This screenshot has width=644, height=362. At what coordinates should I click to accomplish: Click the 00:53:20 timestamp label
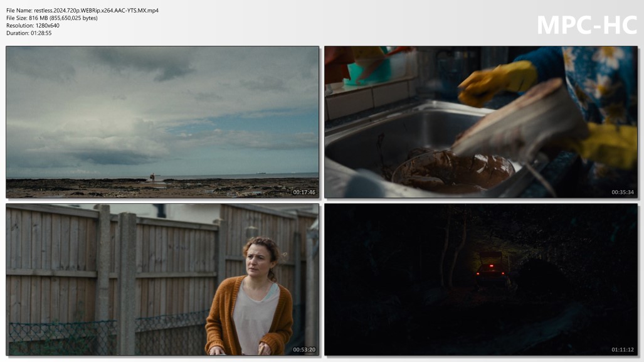click(304, 349)
